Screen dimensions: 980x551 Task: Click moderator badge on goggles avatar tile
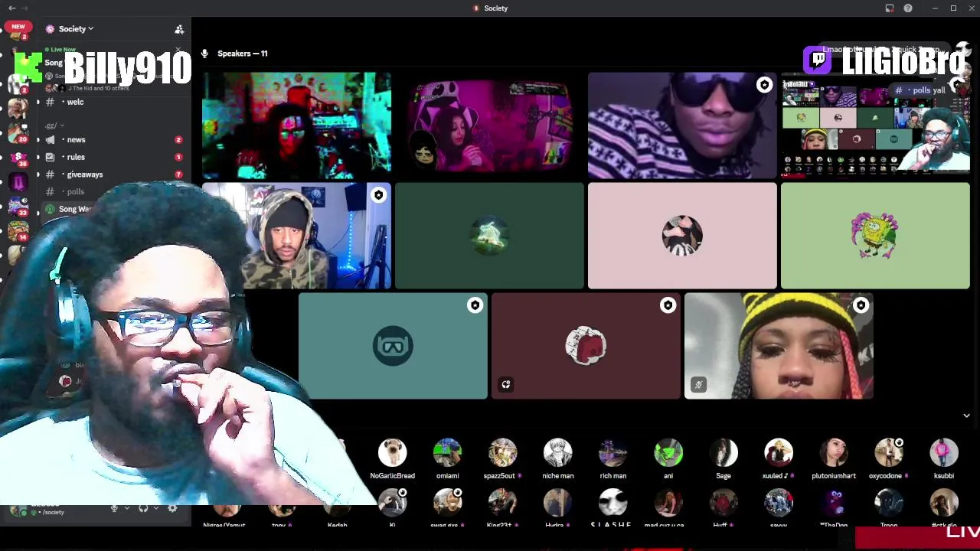(x=475, y=305)
